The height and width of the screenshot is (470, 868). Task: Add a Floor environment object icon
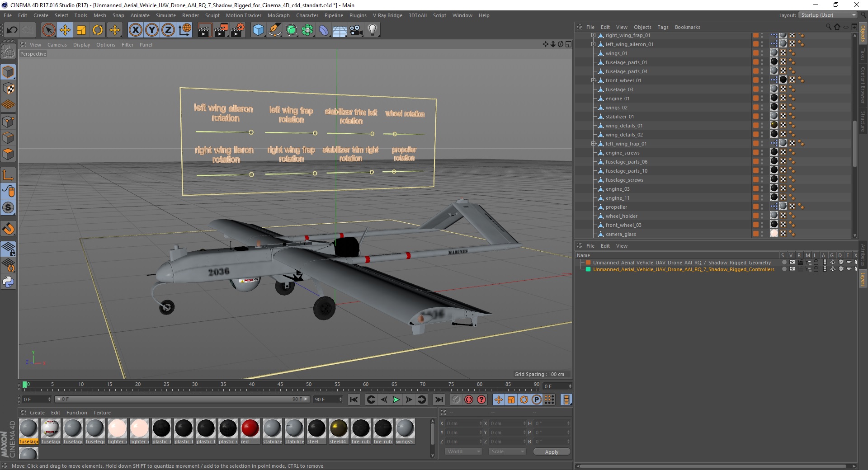click(340, 30)
